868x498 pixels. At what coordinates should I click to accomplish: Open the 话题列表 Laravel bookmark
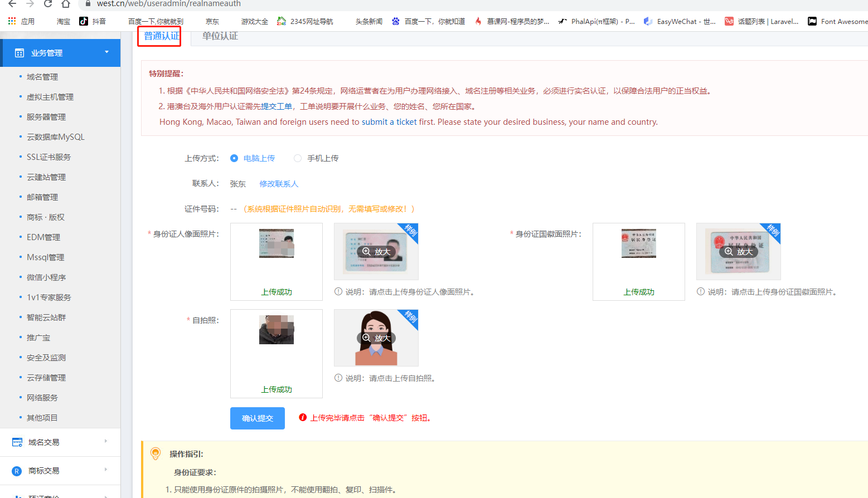762,21
